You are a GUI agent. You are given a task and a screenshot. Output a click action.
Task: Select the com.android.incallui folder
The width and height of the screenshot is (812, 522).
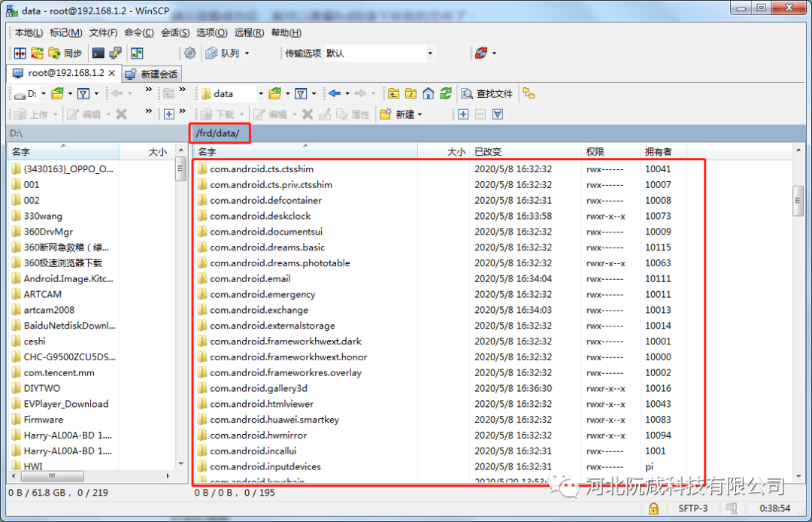[253, 451]
